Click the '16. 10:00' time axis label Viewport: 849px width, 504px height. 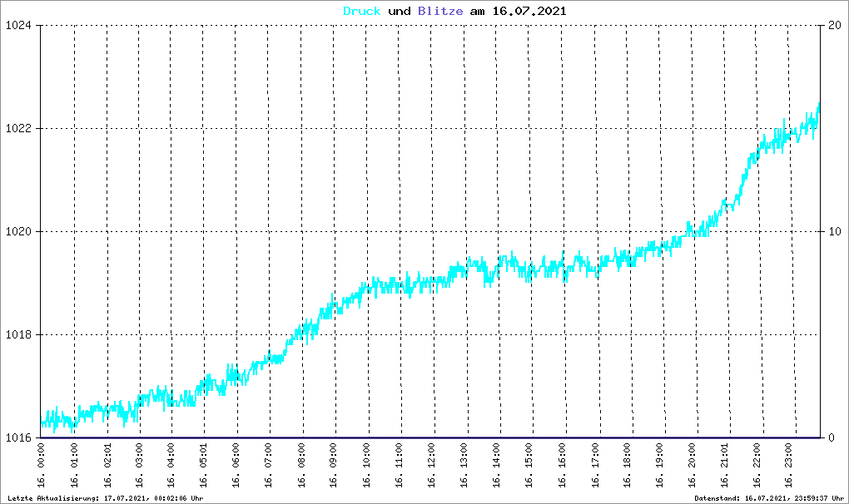(367, 465)
